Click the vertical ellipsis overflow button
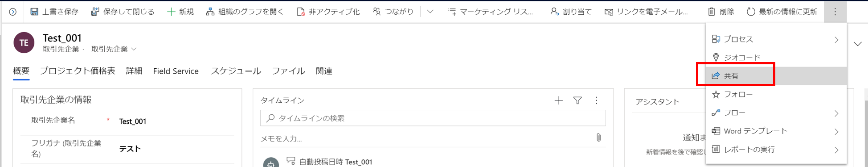The height and width of the screenshot is (167, 868). [835, 12]
